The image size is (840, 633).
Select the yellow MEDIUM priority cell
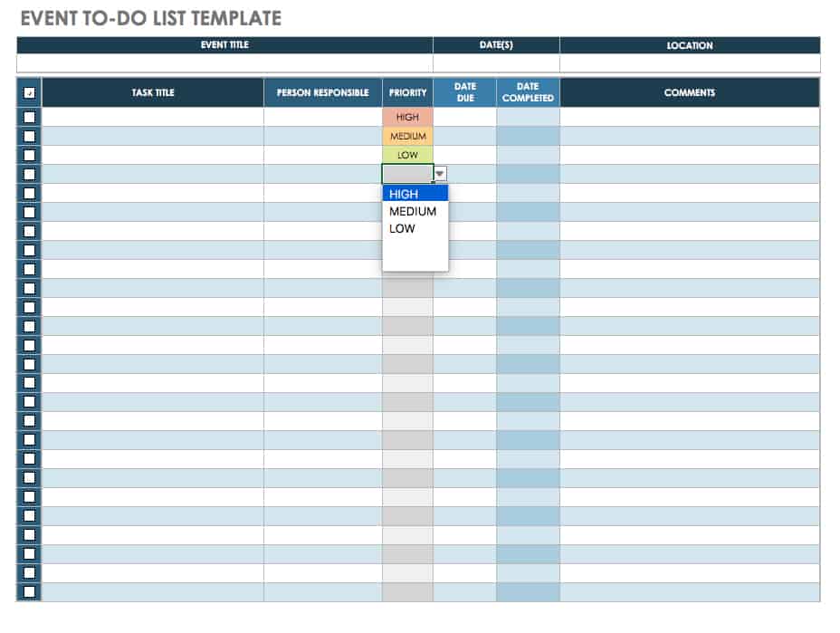pos(407,136)
